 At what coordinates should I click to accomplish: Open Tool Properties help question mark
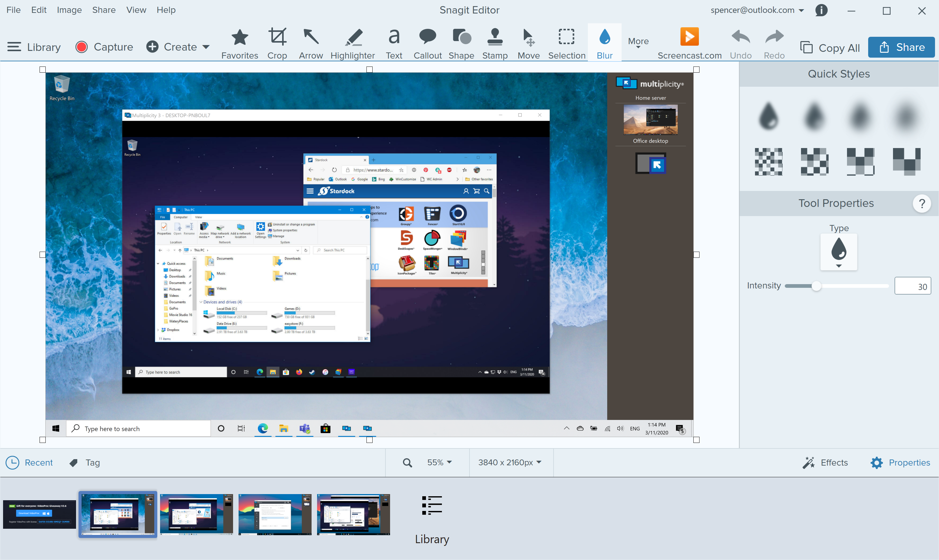point(922,204)
